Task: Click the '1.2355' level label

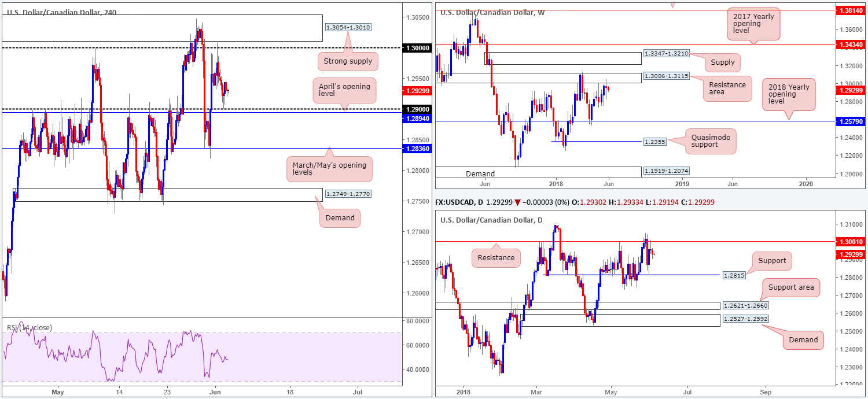Action: coord(654,141)
